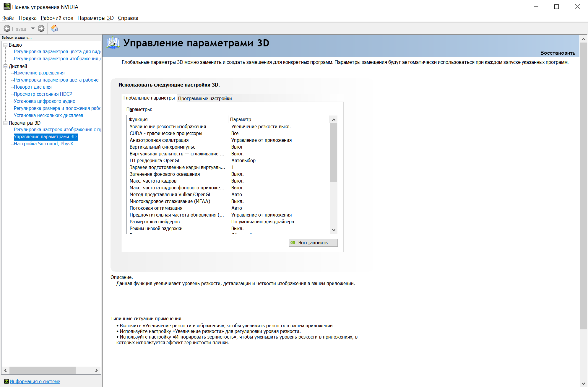
Task: Open the Параметры 3D menu
Action: pyautogui.click(x=95, y=18)
